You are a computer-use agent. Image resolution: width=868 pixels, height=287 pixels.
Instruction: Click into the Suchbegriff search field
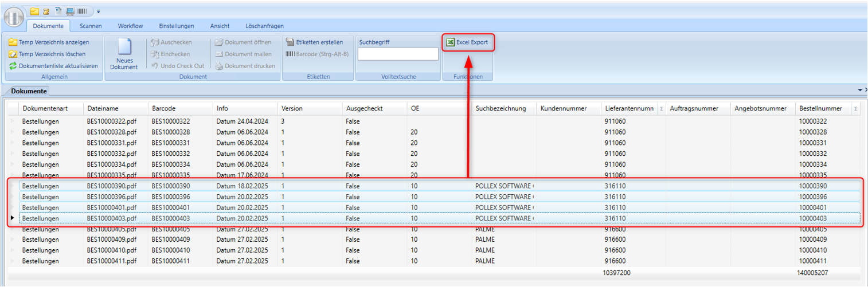pos(397,54)
